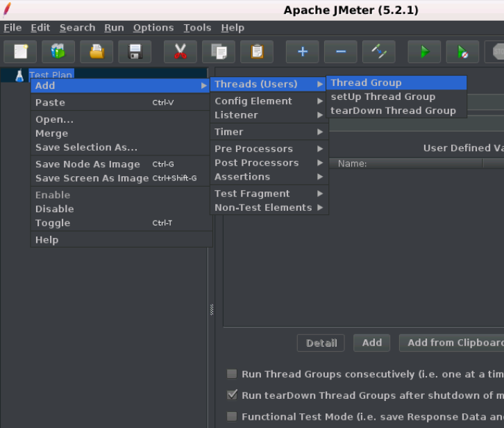Click the Add variable button
The height and width of the screenshot is (428, 504).
click(371, 343)
